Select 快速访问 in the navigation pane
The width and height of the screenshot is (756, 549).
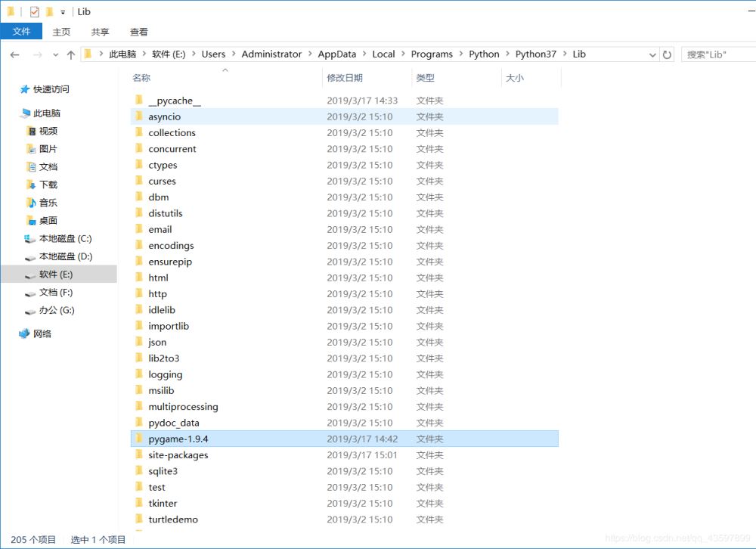point(45,89)
